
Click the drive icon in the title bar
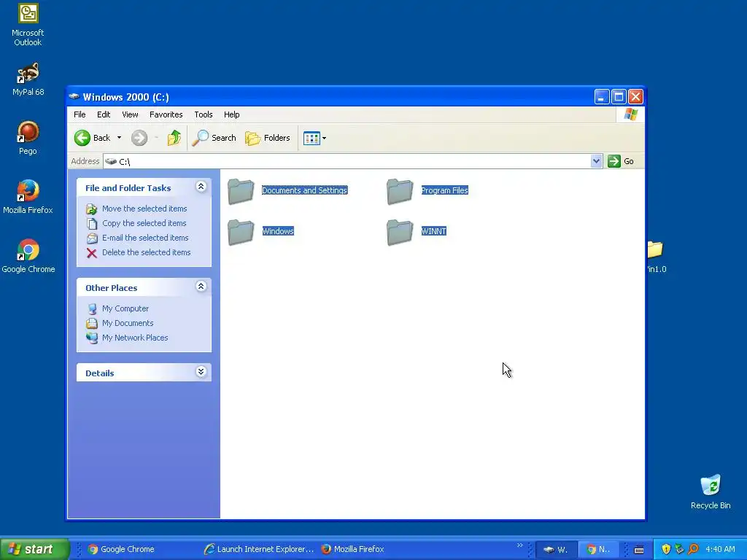point(74,97)
